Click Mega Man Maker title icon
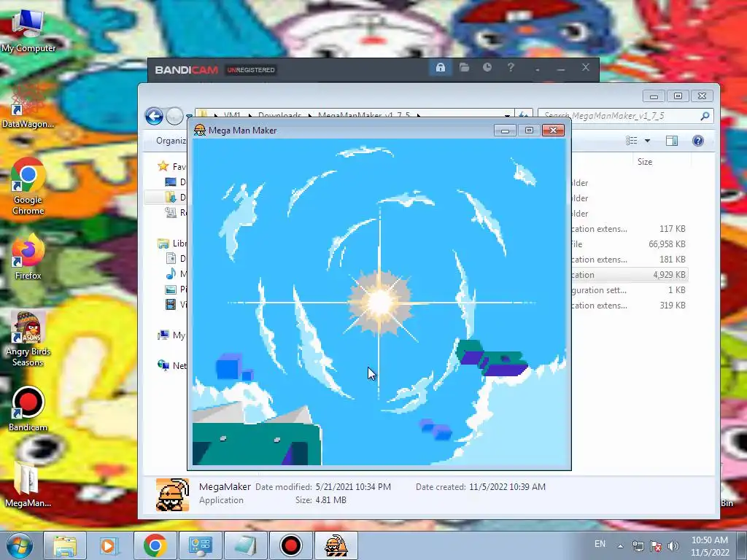747x560 pixels. pyautogui.click(x=200, y=130)
